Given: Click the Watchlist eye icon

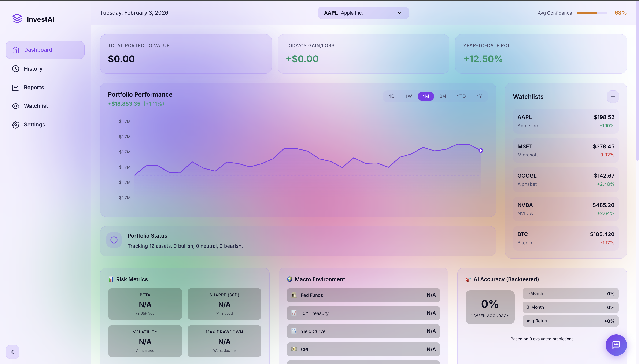Looking at the screenshot, I should pyautogui.click(x=15, y=106).
